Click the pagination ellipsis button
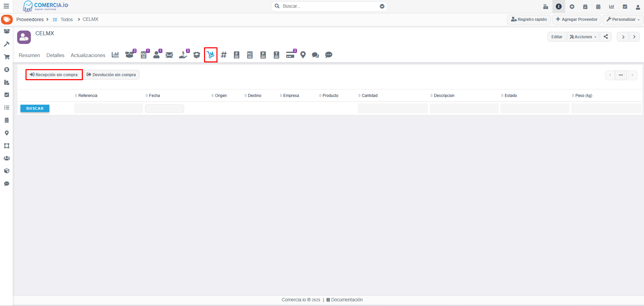 (621, 75)
